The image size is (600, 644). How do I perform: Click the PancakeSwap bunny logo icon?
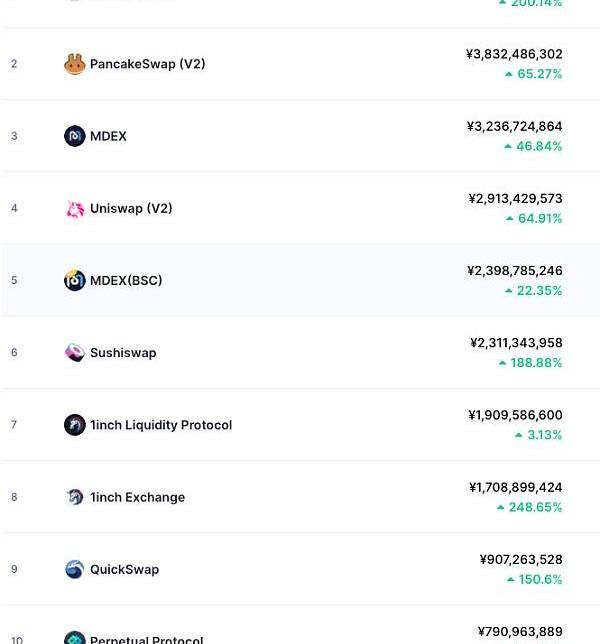(75, 64)
